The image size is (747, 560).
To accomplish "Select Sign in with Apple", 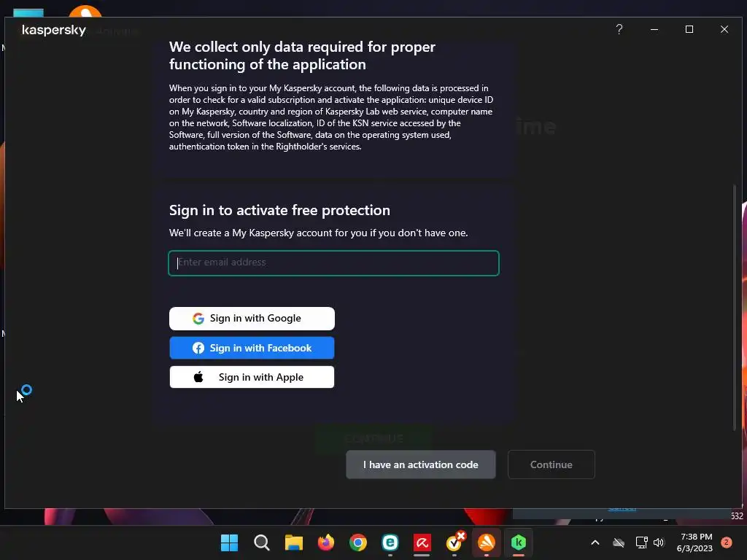I will pyautogui.click(x=252, y=377).
